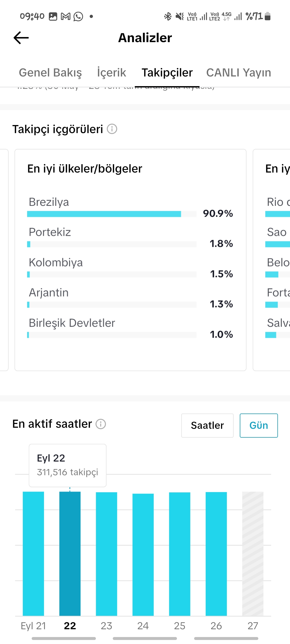290x644 pixels.
Task: Switch chart to Gün view
Action: pos(259,426)
